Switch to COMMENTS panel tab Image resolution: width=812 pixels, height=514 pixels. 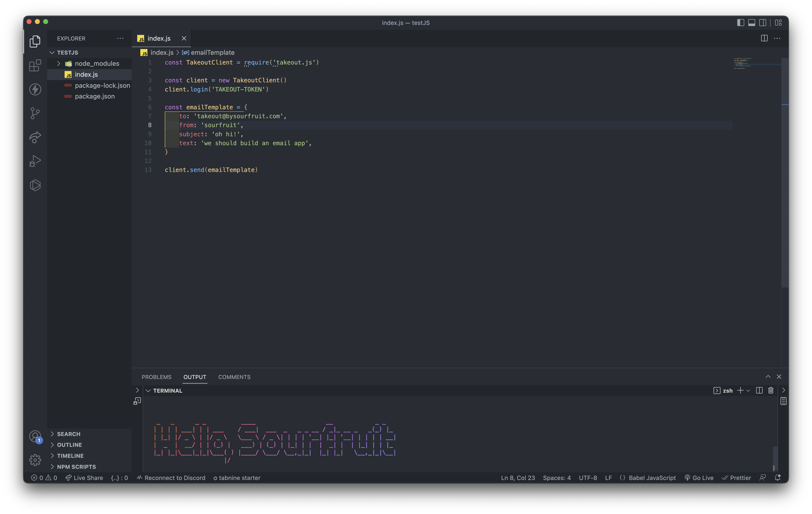point(234,377)
